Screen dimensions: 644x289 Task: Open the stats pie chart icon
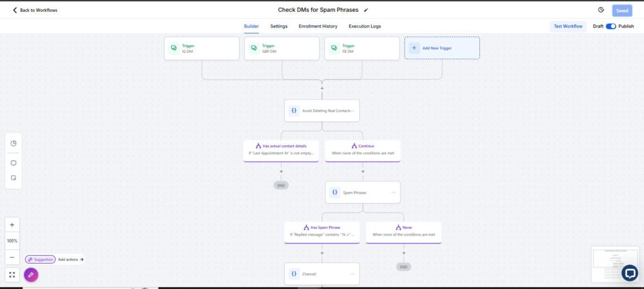[13, 143]
